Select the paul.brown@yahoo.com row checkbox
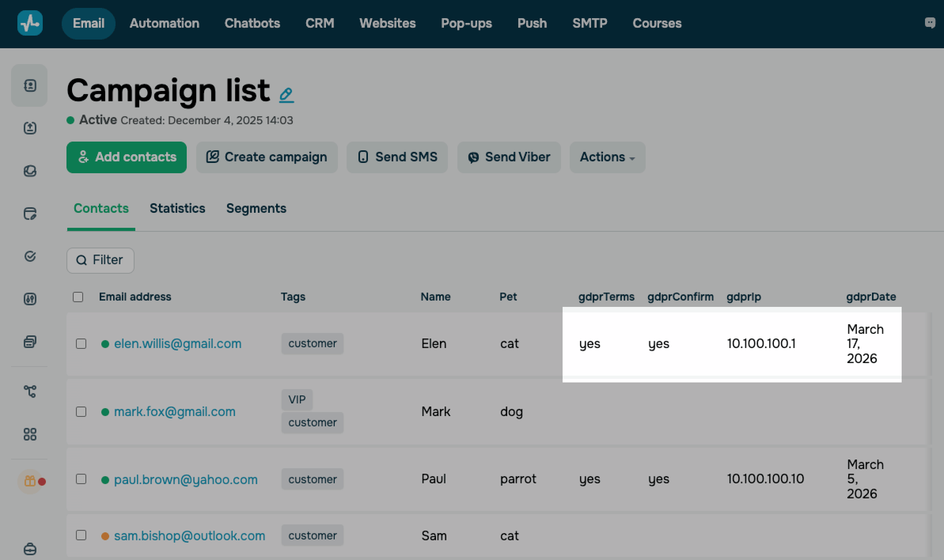The width and height of the screenshot is (944, 560). pos(81,479)
